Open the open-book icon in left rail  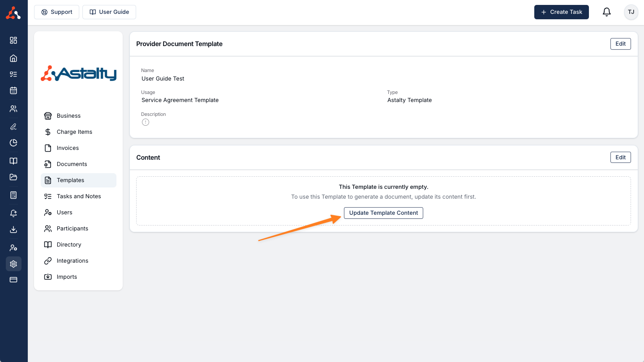[x=13, y=161]
